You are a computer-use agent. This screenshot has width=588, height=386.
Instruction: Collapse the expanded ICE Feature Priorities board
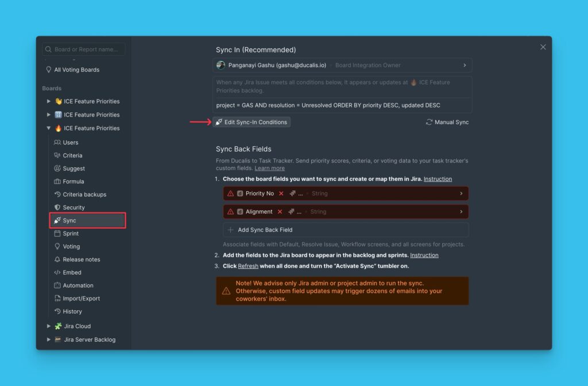coord(49,128)
